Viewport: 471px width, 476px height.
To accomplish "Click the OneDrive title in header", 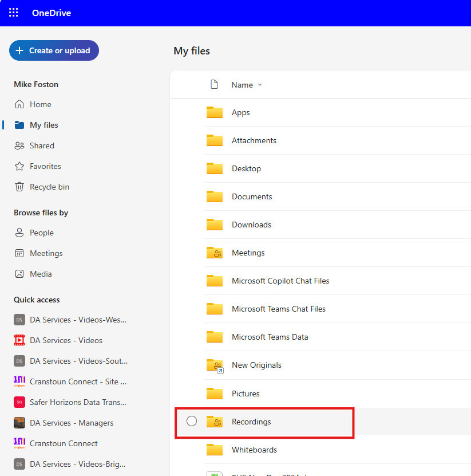I will (52, 13).
